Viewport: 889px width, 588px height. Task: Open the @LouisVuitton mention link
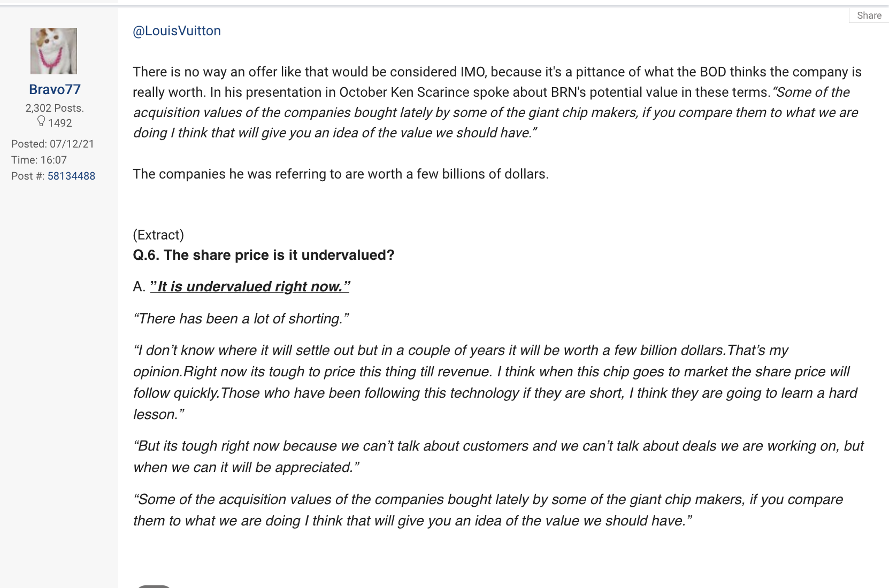(x=177, y=31)
